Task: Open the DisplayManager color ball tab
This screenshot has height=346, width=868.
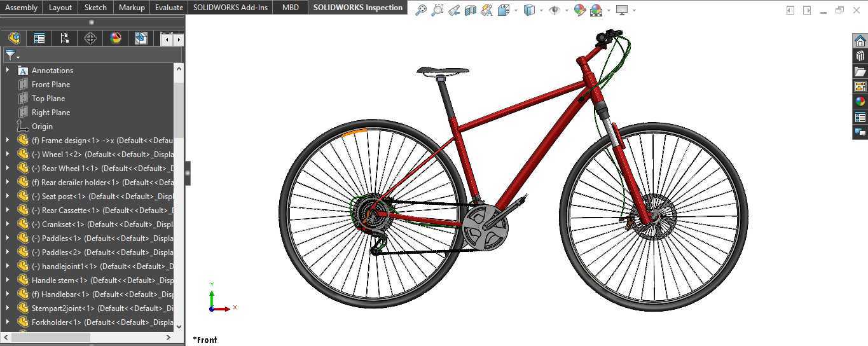Action: (x=116, y=38)
